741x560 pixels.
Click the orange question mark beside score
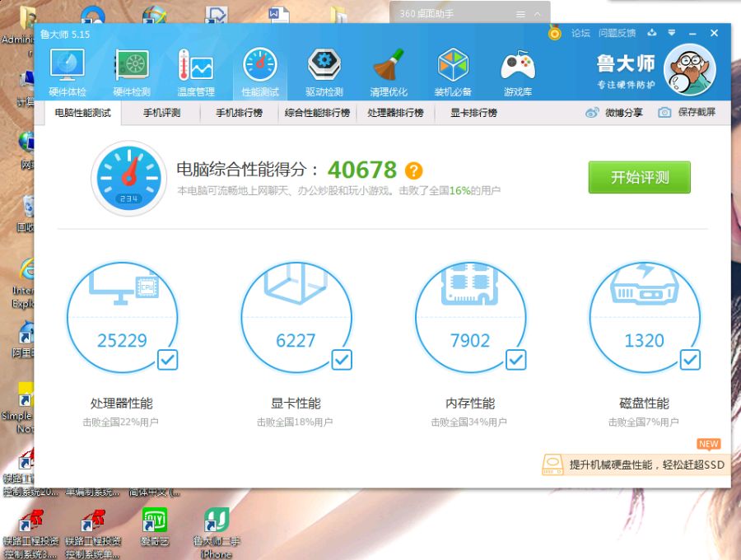click(413, 170)
